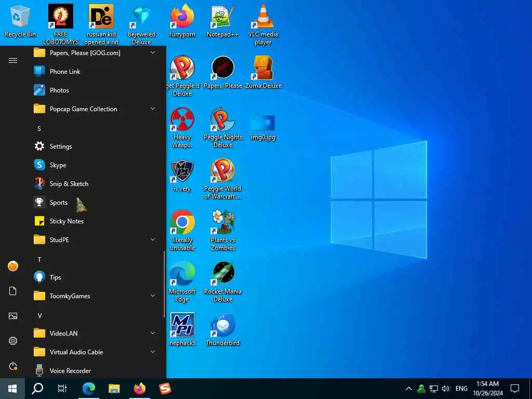The width and height of the screenshot is (532, 399).
Task: Open Phone Link from Start menu
Action: click(95, 72)
